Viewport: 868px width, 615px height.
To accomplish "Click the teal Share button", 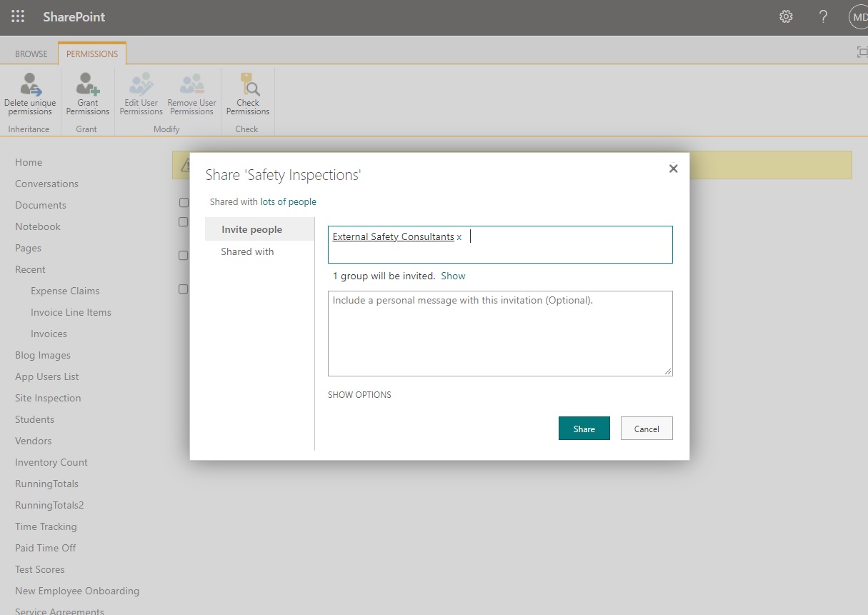I will click(x=584, y=429).
